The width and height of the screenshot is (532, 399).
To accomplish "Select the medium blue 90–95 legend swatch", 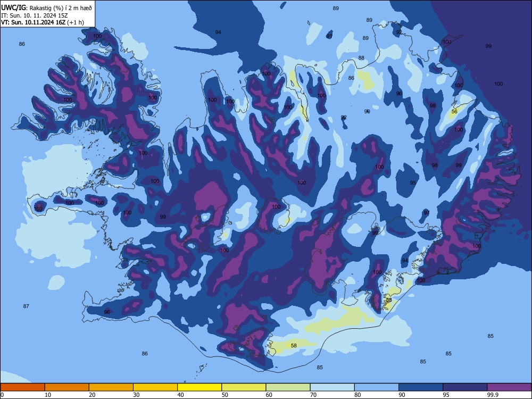I will click(421, 387).
